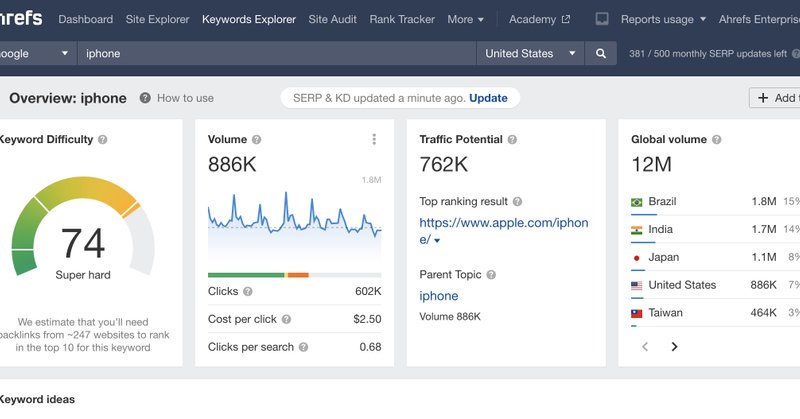
Task: Click the Traffic Potential help icon
Action: coord(512,140)
